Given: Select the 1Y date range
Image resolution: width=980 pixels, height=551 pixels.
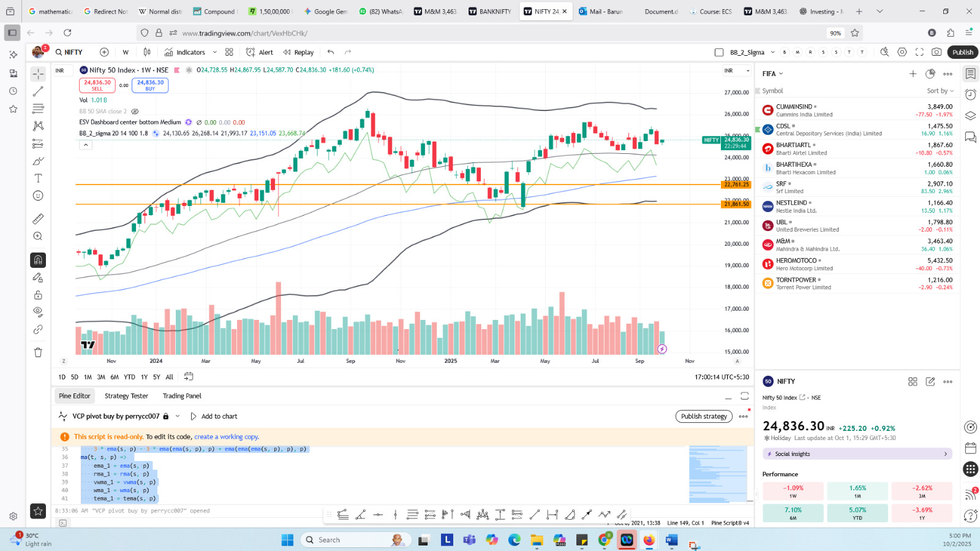Looking at the screenshot, I should (x=144, y=377).
